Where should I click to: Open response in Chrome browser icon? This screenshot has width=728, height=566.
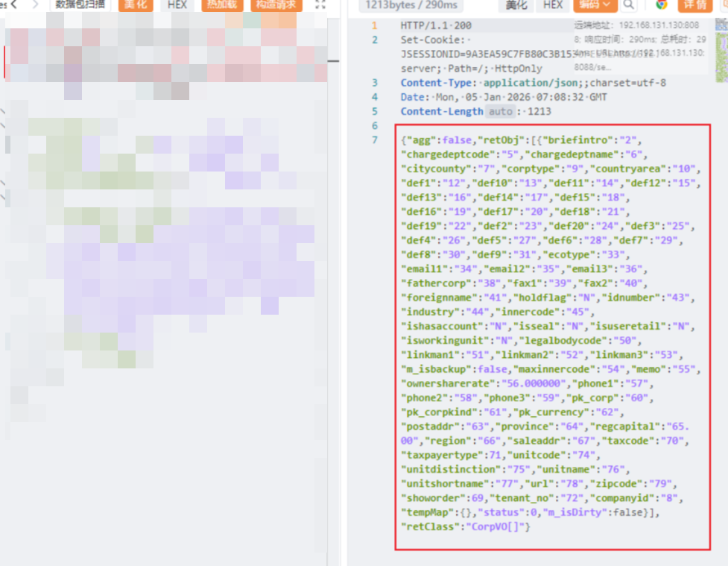pos(661,4)
